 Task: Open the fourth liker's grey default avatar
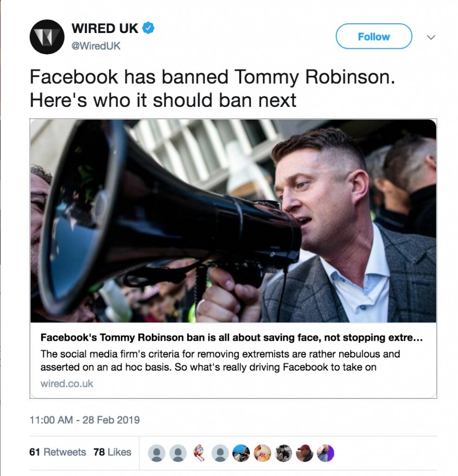coord(220,453)
